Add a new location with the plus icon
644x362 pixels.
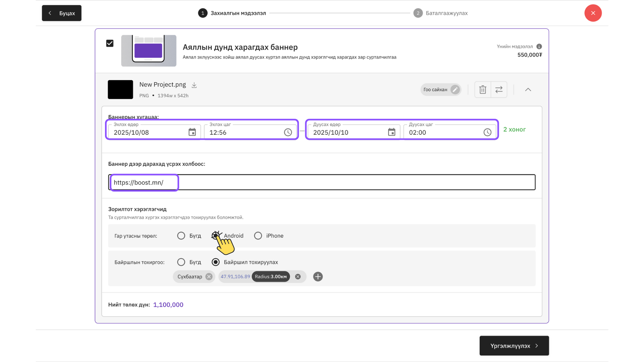coord(318,277)
